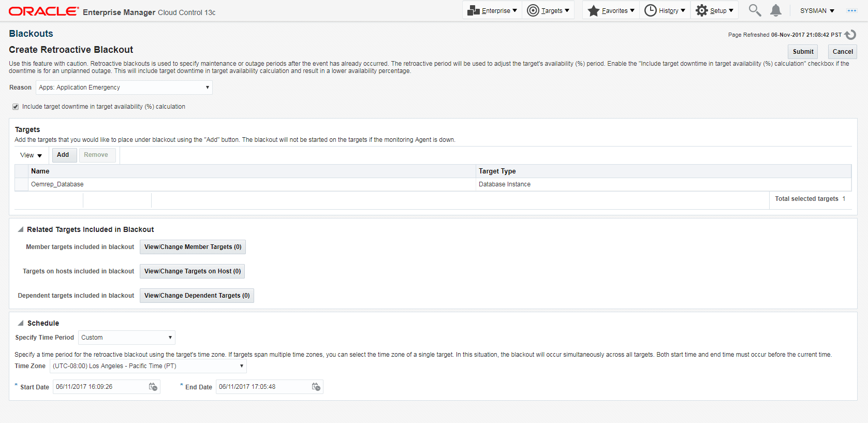Open the Setup menu
This screenshot has width=868, height=423.
[715, 10]
